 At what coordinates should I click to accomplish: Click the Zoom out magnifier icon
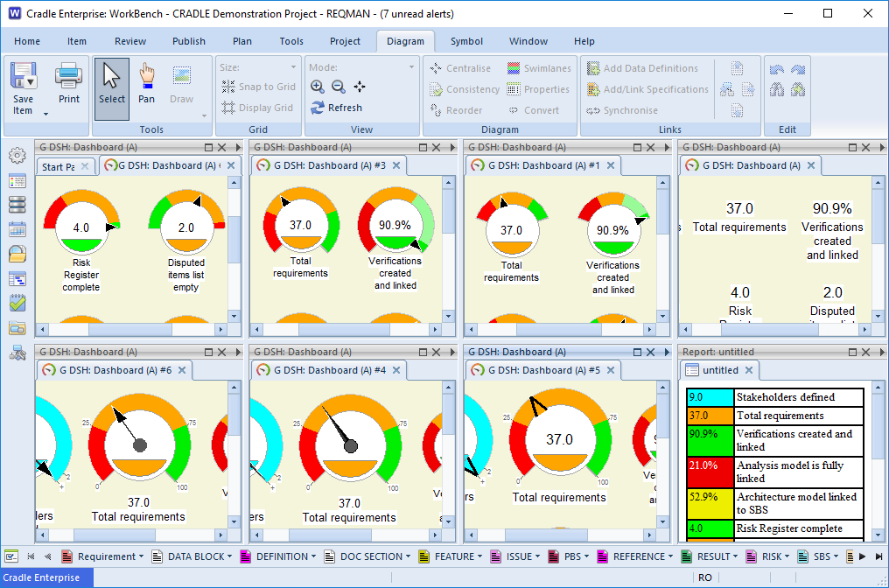pos(339,87)
